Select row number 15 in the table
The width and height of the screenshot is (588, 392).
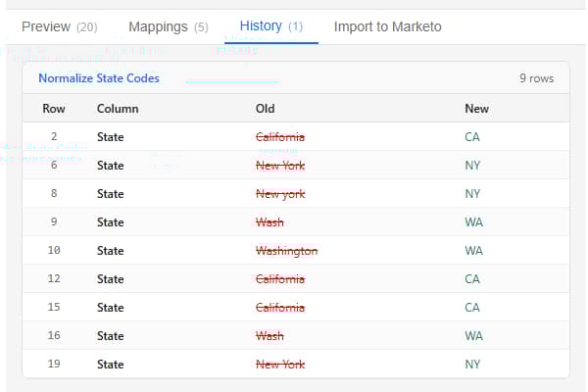[54, 308]
